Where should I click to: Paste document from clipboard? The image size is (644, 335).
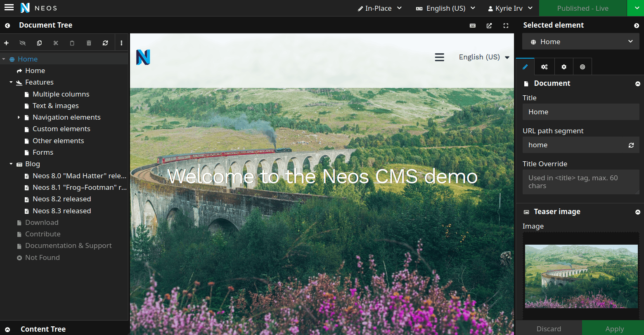[x=72, y=43]
